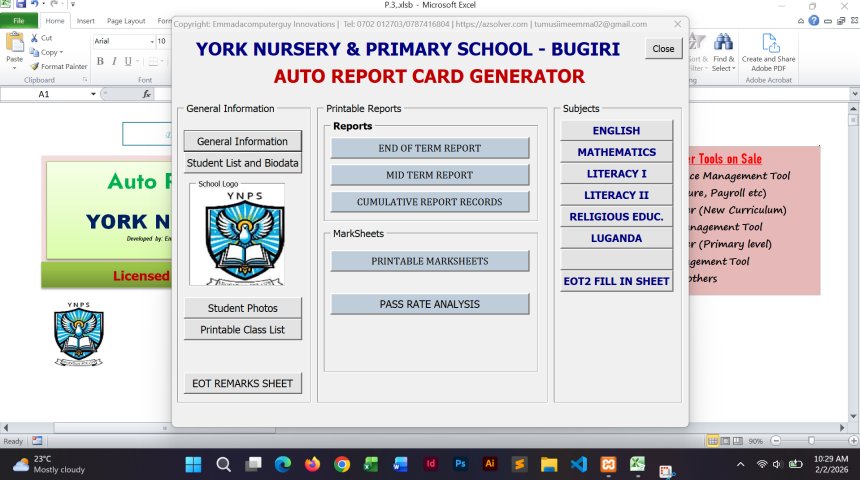Switch to the Insert ribbon tab
The image size is (860, 480).
coord(86,20)
